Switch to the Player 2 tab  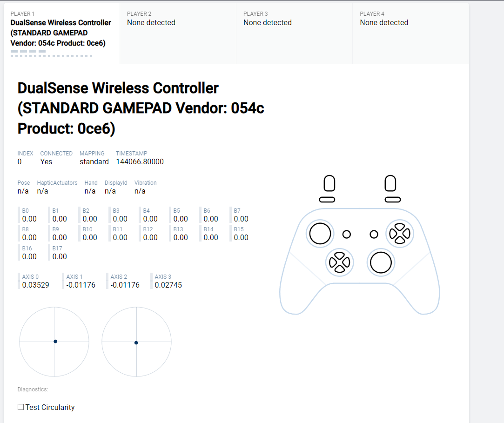pyautogui.click(x=178, y=34)
